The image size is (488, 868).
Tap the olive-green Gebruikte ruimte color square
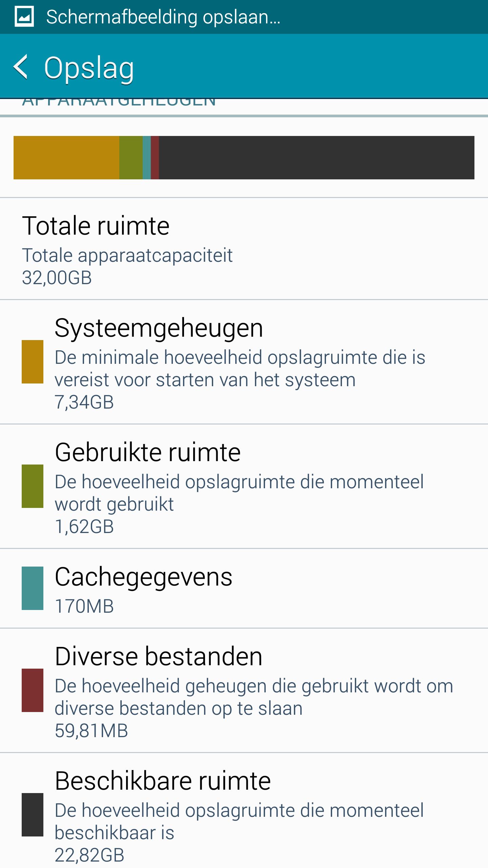click(33, 486)
